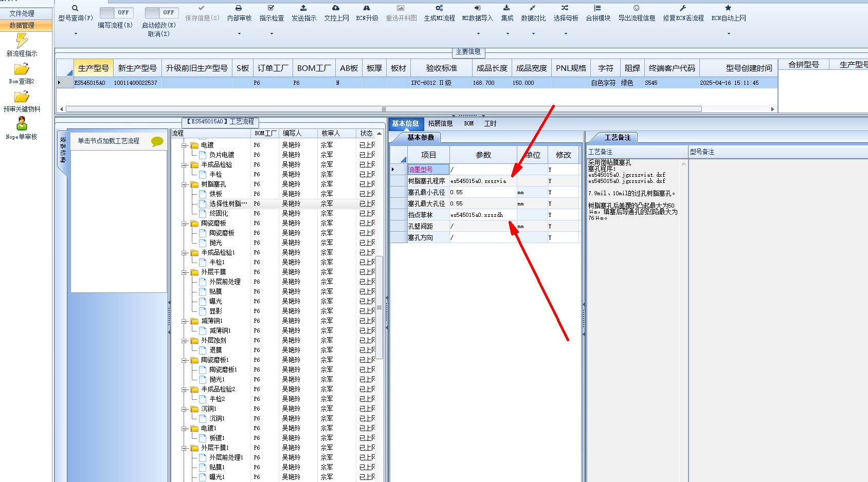The image size is (868, 482).
Task: Collapse the 外层干膜 tree node
Action: click(184, 272)
